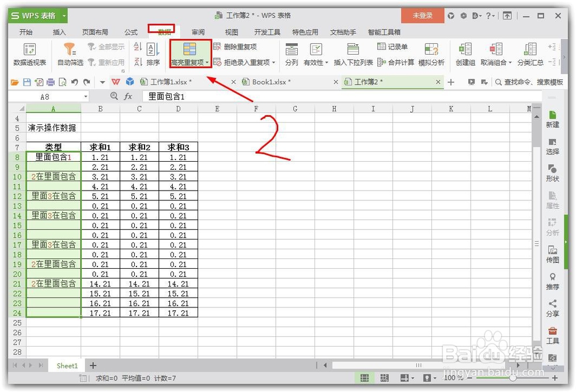
Task: Select the row 12 header
Action: coord(17,196)
